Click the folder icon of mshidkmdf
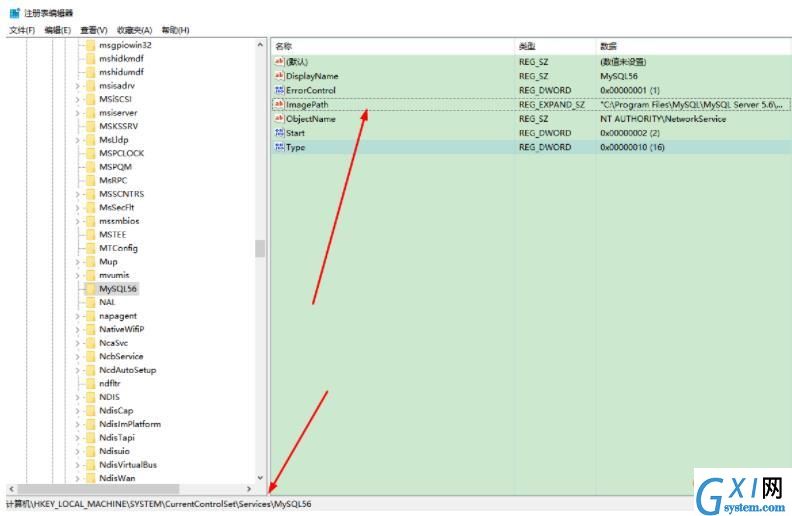 click(x=90, y=59)
